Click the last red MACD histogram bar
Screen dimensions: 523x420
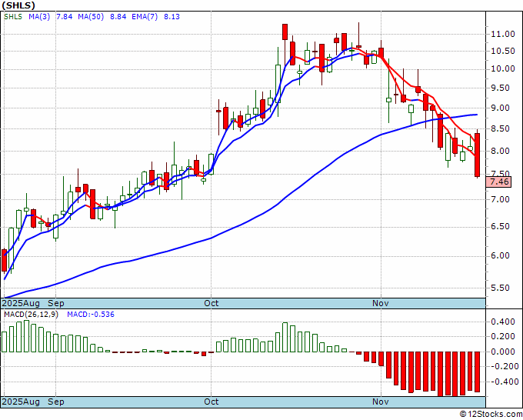click(478, 372)
